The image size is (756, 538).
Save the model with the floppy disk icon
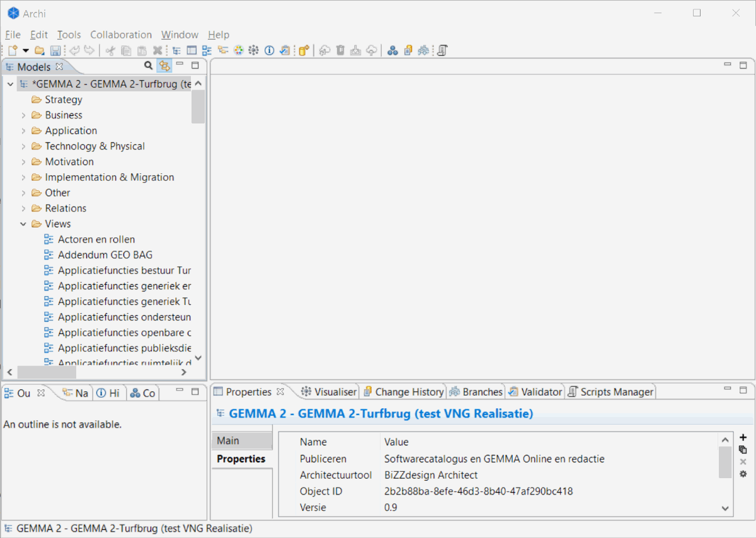coord(55,50)
